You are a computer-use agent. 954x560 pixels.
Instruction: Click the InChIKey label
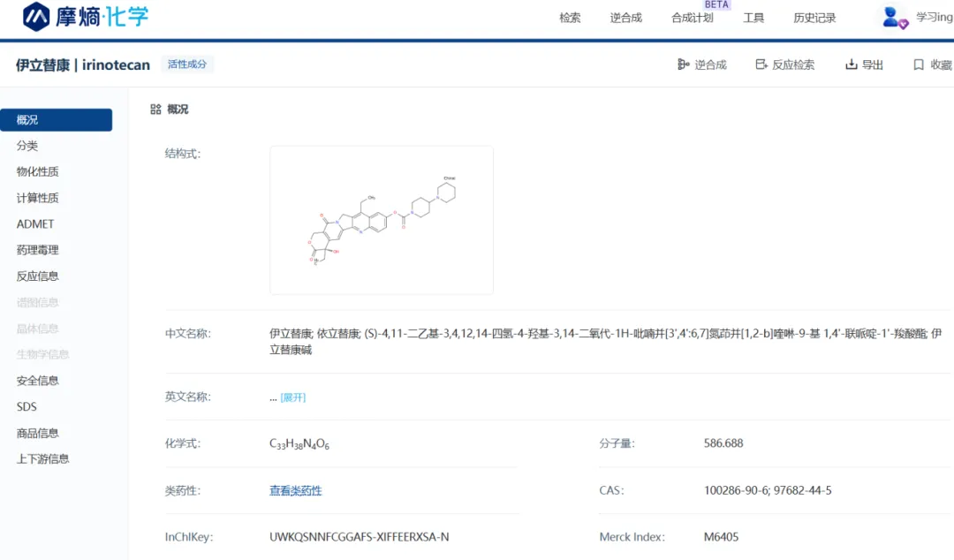pos(189,537)
